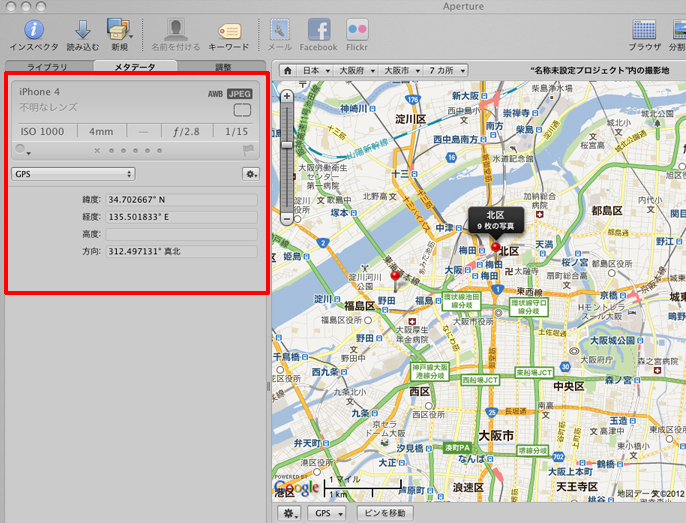Click the f/2.8 aperture value

pyautogui.click(x=186, y=132)
